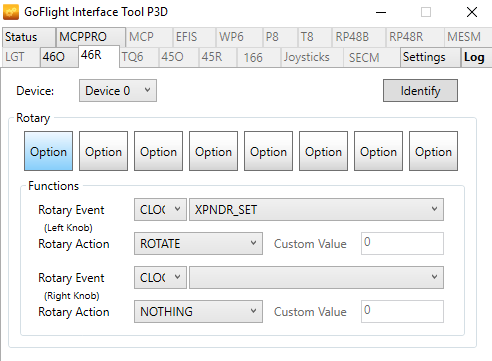Screen dimensions: 492x361
Task: Open the Log tab
Action: point(476,57)
